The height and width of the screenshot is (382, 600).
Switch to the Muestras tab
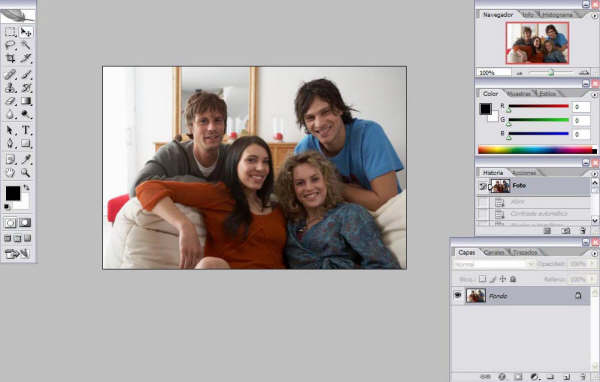pos(519,93)
